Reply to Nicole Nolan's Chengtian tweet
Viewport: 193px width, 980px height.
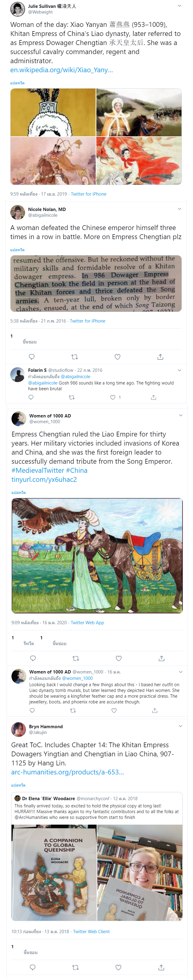pos(32,357)
